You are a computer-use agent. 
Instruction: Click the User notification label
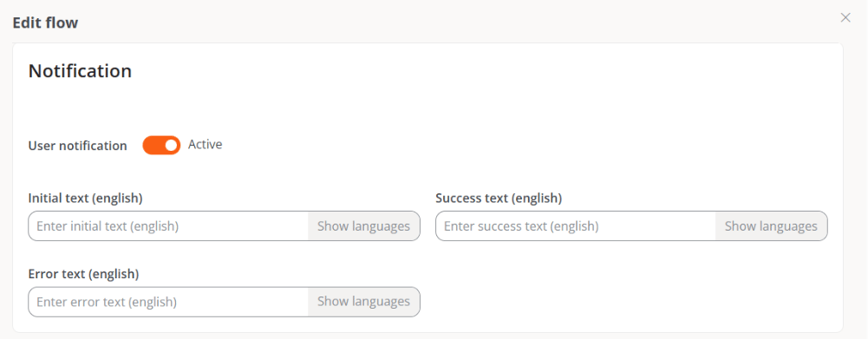77,146
